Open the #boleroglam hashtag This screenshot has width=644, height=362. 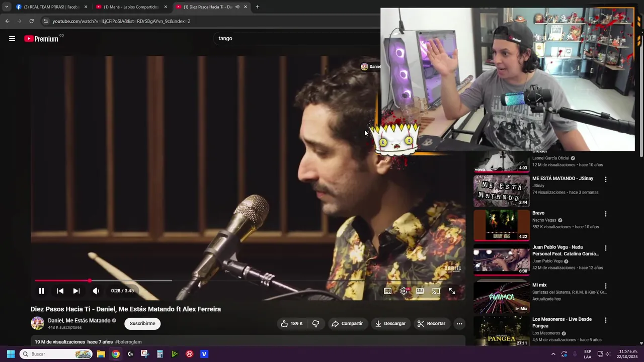coord(128,342)
